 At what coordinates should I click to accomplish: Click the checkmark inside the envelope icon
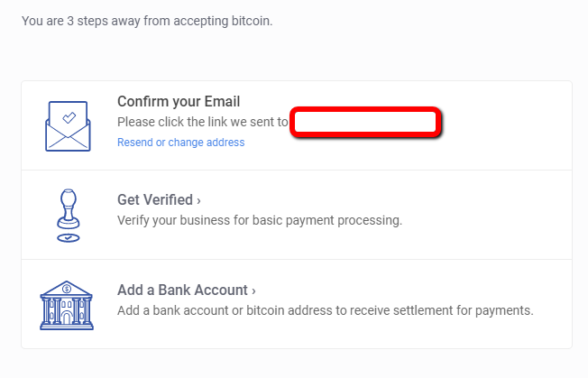click(x=69, y=117)
